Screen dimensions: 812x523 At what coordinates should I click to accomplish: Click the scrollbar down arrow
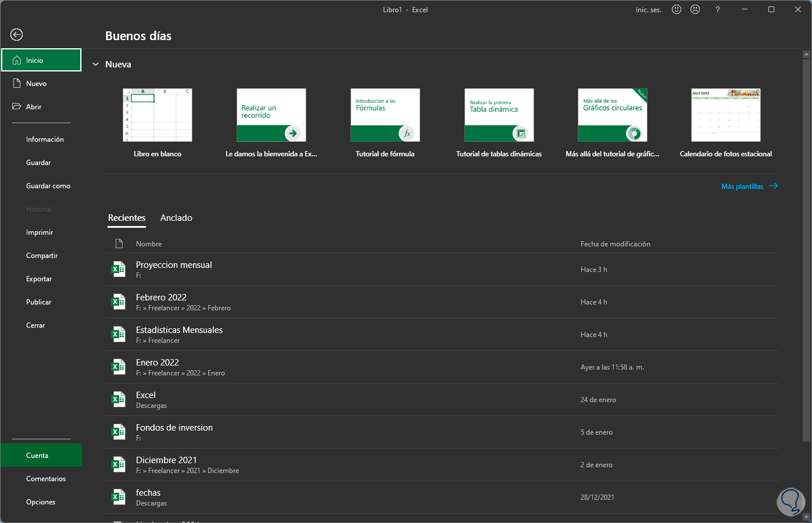[806, 517]
